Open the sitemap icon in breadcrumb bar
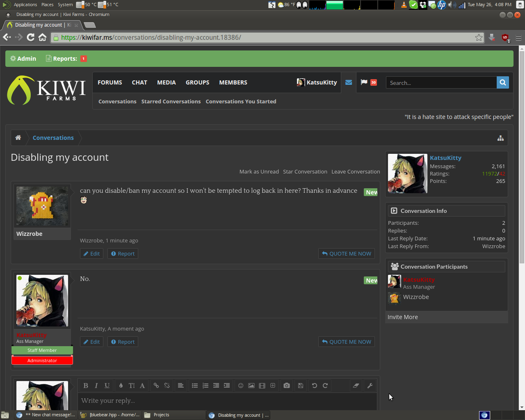The image size is (525, 420). (x=500, y=138)
